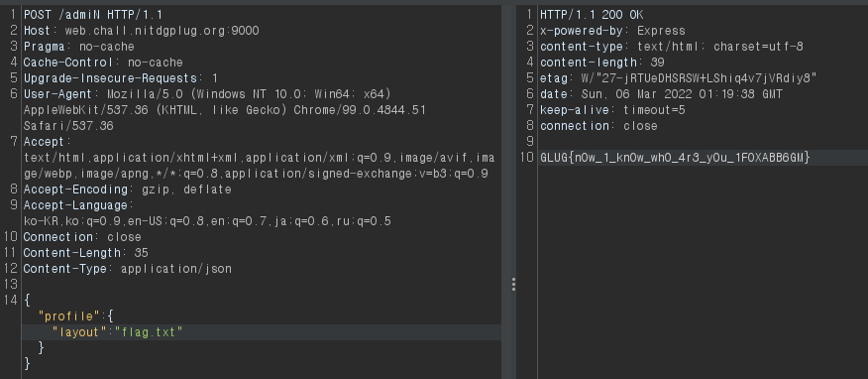Image resolution: width=868 pixels, height=379 pixels.
Task: Click the "flag.txt" JSON value
Action: (x=149, y=332)
